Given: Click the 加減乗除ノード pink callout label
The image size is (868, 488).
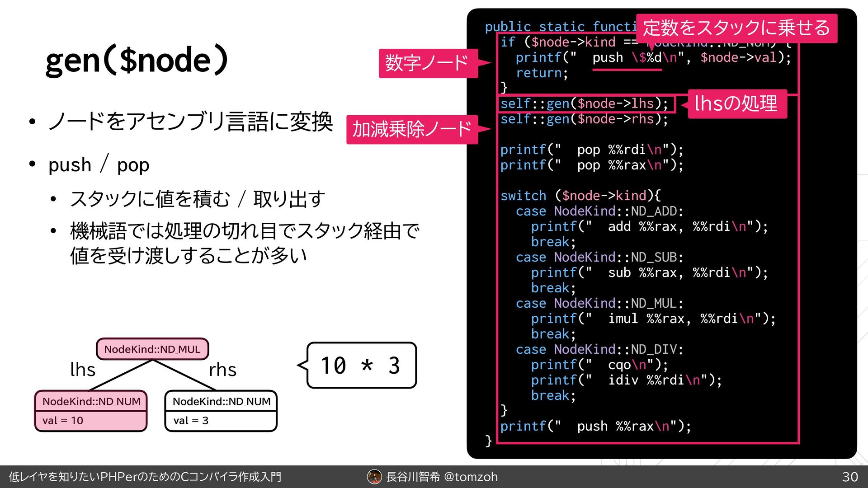Looking at the screenshot, I should [411, 130].
